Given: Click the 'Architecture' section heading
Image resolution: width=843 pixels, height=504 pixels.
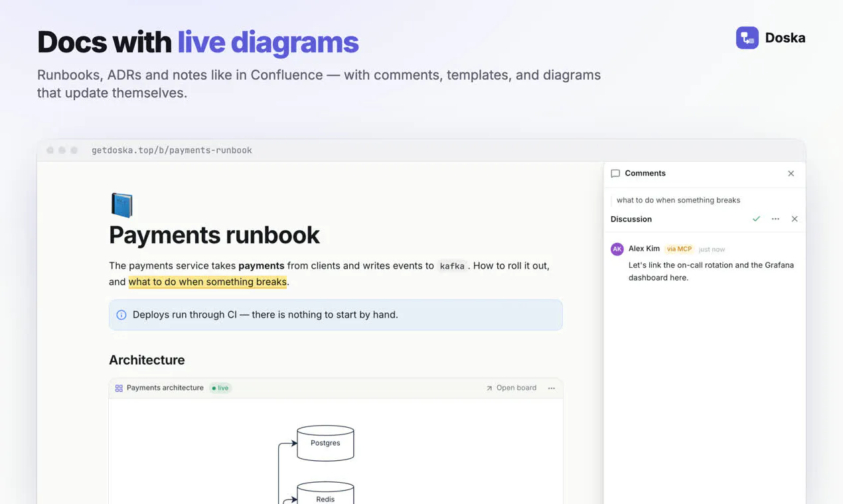Looking at the screenshot, I should 147,360.
